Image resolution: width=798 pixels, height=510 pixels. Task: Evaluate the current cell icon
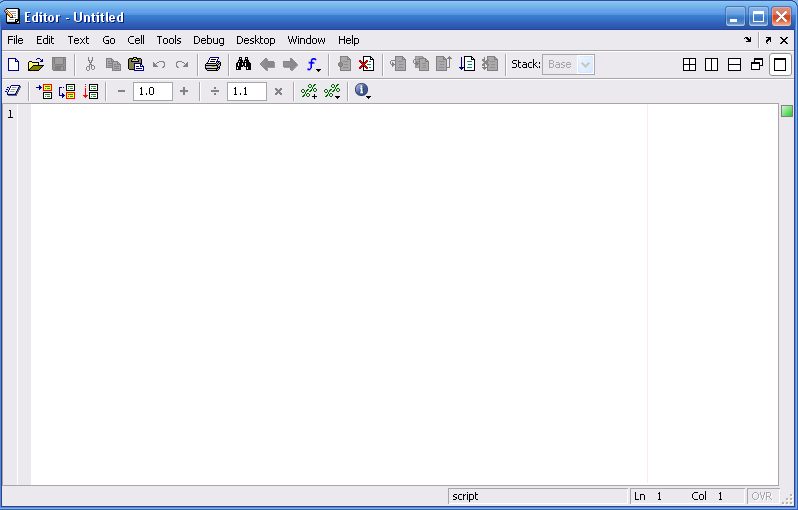(x=45, y=92)
